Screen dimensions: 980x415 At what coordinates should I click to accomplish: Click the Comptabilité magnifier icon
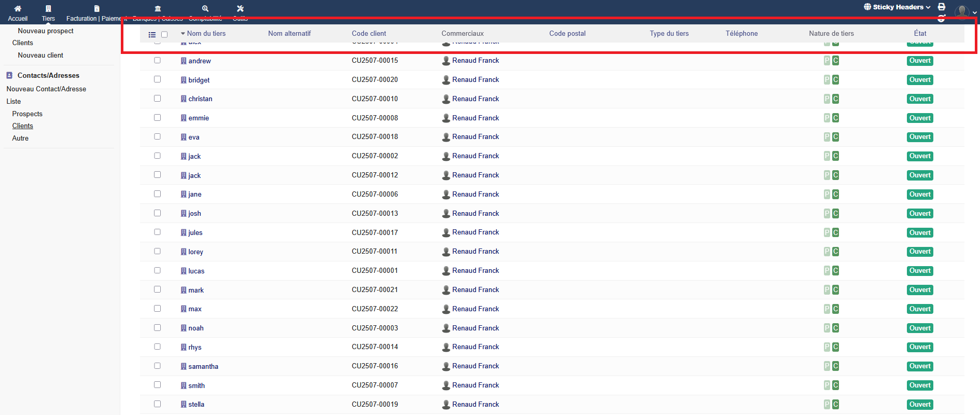(x=205, y=9)
